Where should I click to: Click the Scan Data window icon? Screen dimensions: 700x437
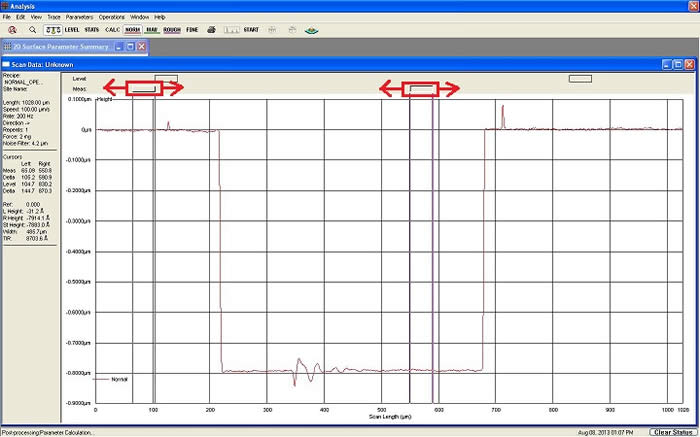pos(6,65)
